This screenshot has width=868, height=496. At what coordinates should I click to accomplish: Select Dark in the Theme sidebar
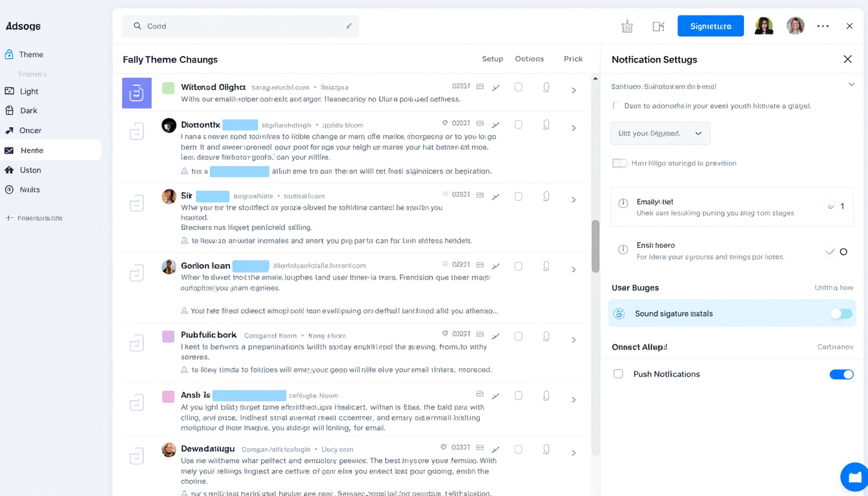pos(28,110)
